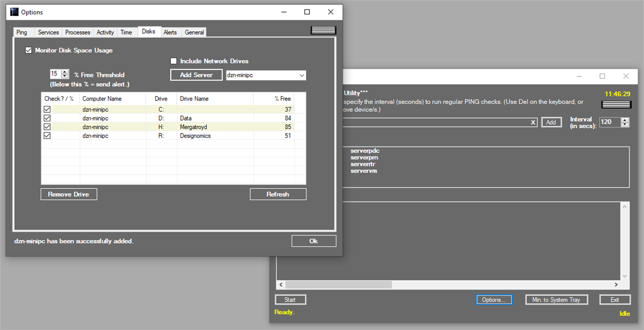Click the log's scroll down arrow
Viewport: 644px width, 330px height.
625,276
